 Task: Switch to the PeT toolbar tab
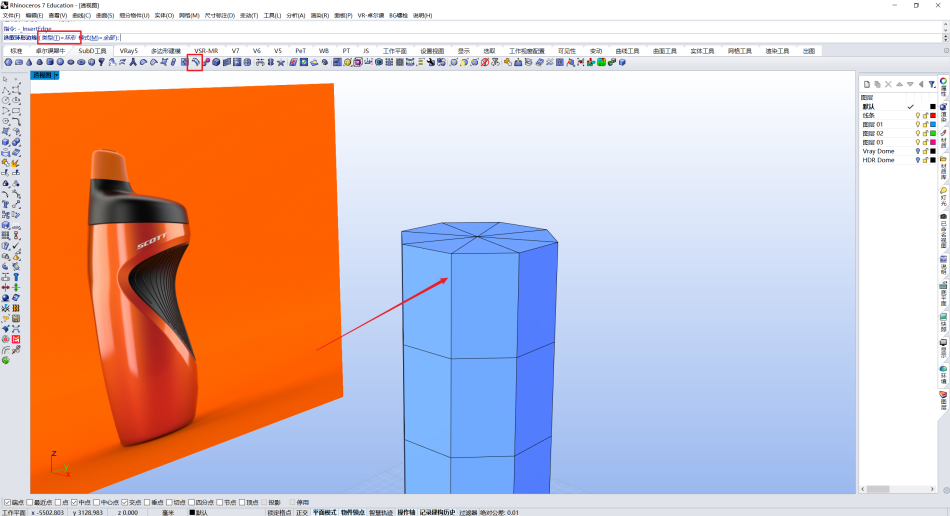click(301, 51)
